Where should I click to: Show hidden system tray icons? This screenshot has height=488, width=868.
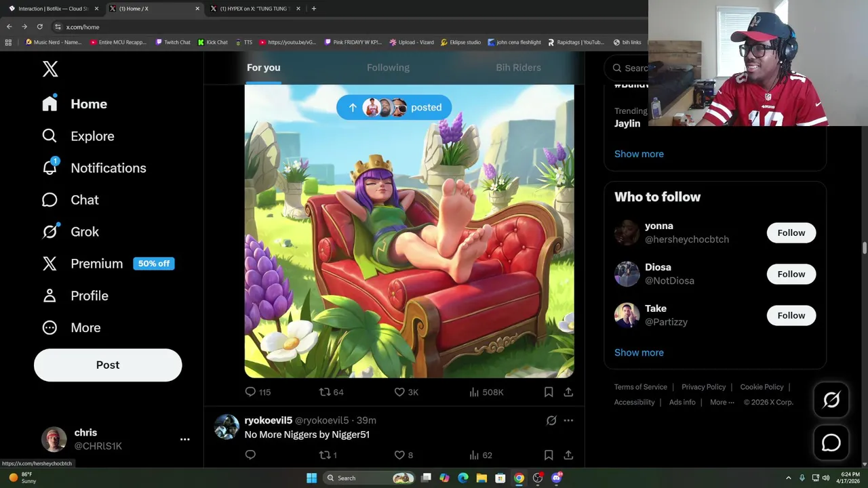pyautogui.click(x=788, y=478)
